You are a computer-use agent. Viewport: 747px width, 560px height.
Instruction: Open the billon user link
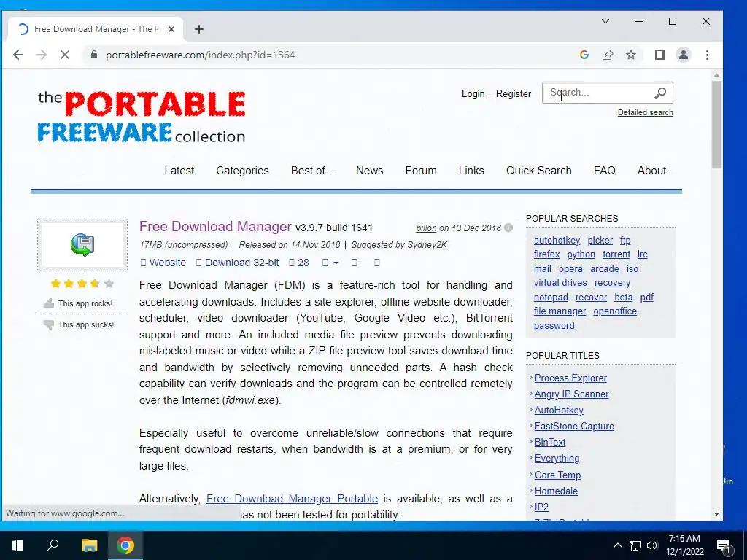pyautogui.click(x=426, y=228)
